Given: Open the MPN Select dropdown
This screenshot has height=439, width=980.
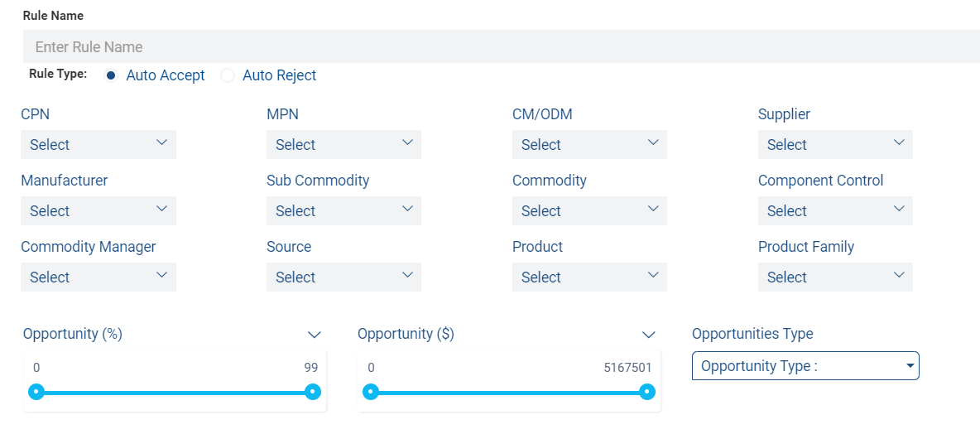Looking at the screenshot, I should pyautogui.click(x=343, y=144).
